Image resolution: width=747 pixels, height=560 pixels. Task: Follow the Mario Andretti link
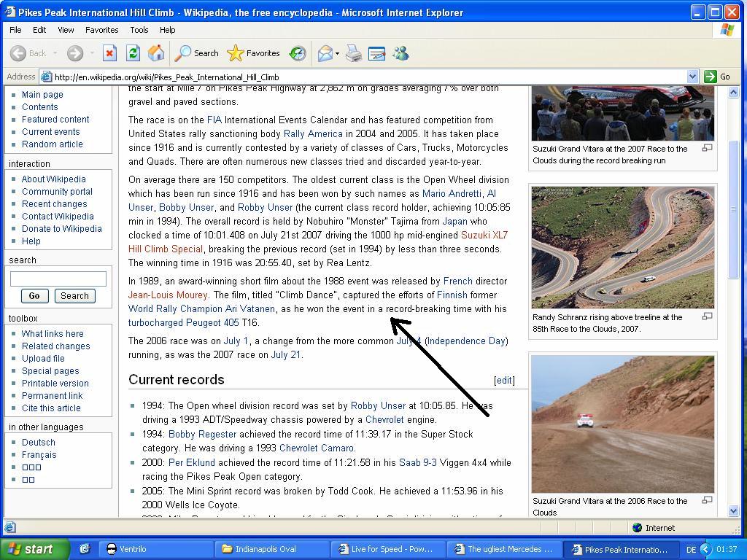pyautogui.click(x=452, y=193)
